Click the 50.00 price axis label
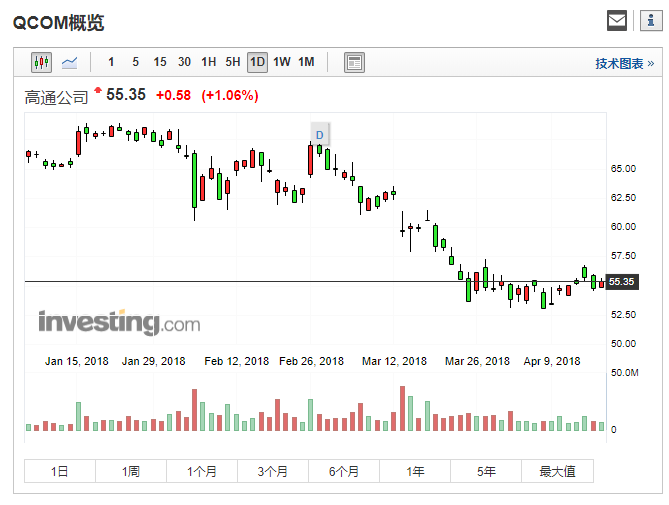This screenshot has height=505, width=669. click(623, 343)
